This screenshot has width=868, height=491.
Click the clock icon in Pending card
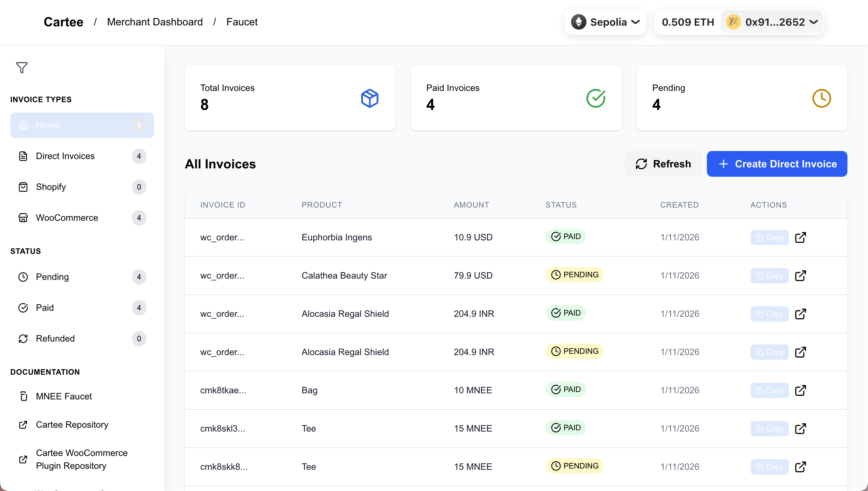point(821,98)
